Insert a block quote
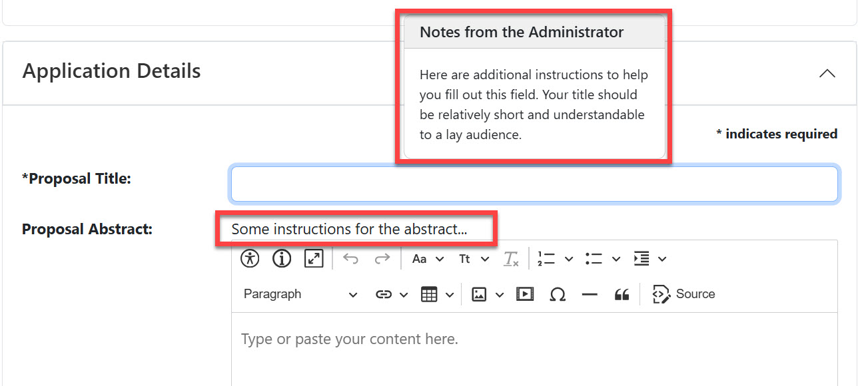This screenshot has height=386, width=868. tap(622, 294)
